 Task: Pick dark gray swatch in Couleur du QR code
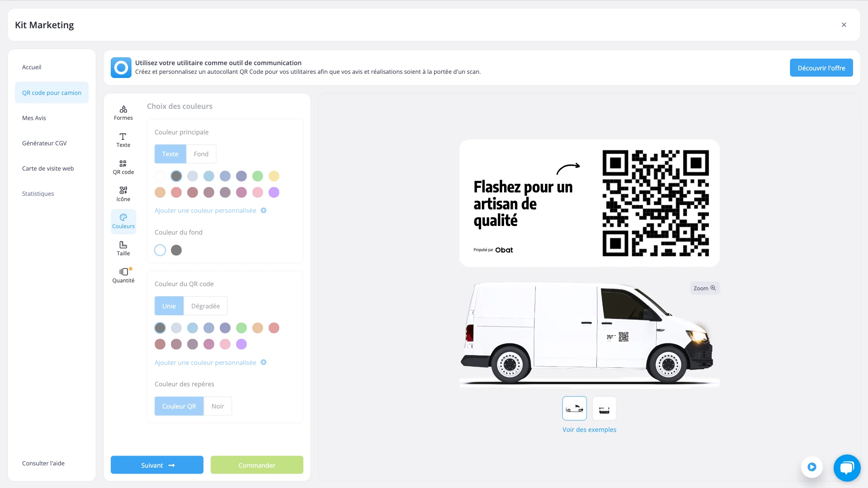pos(160,328)
